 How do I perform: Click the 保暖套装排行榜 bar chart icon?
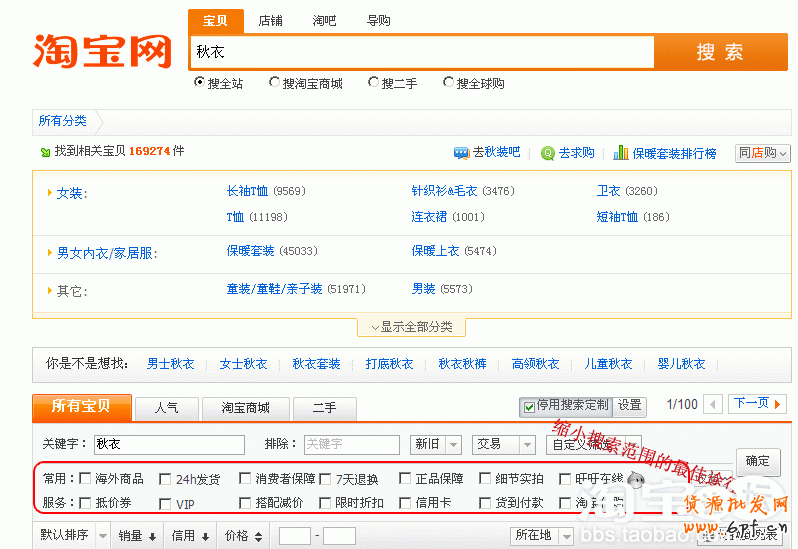click(621, 153)
